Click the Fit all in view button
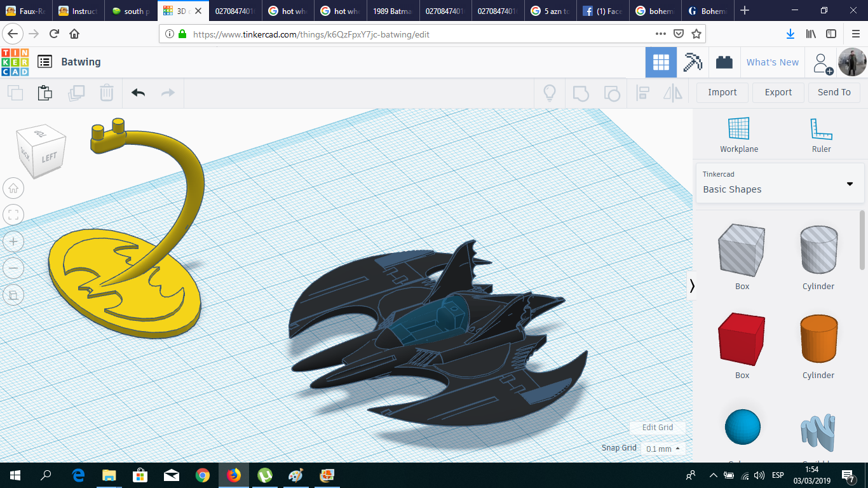 (13, 215)
